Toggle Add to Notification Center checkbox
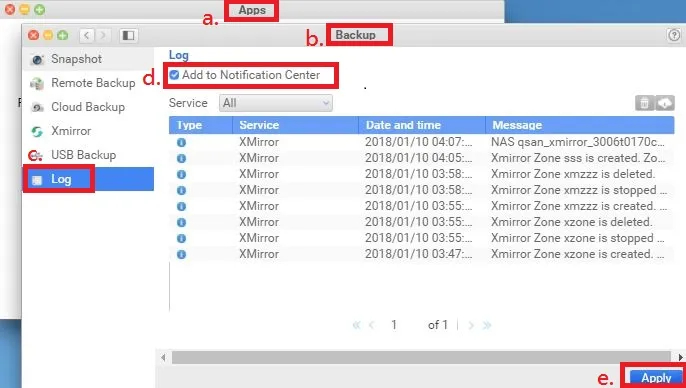 [174, 75]
